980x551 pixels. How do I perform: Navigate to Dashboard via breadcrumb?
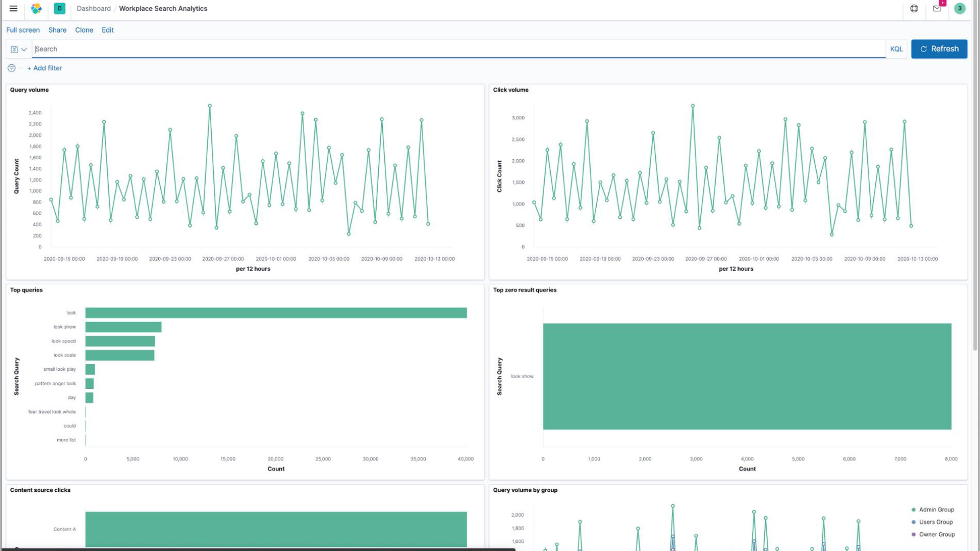[x=93, y=8]
